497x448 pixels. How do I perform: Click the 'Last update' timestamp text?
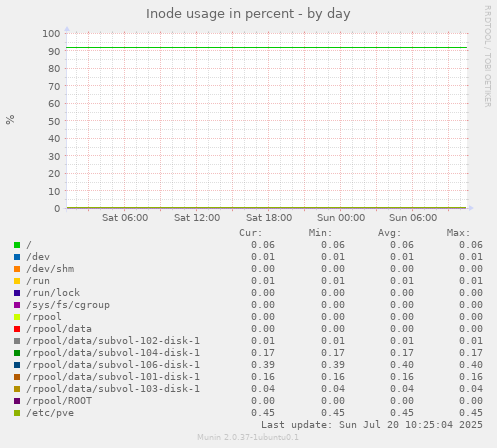[372, 425]
